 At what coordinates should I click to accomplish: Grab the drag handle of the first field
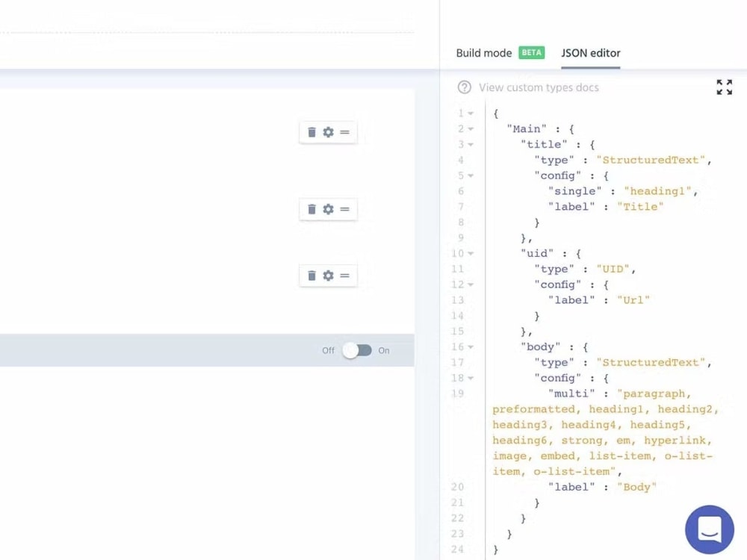click(344, 132)
